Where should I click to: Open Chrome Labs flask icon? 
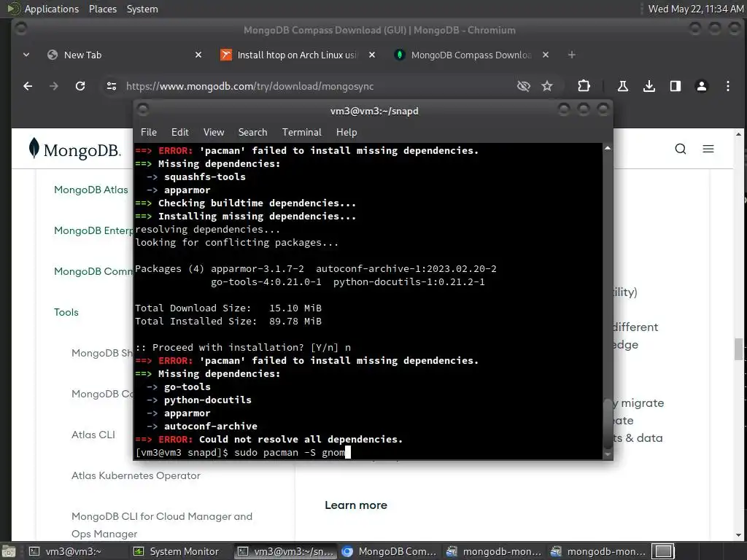click(x=623, y=86)
